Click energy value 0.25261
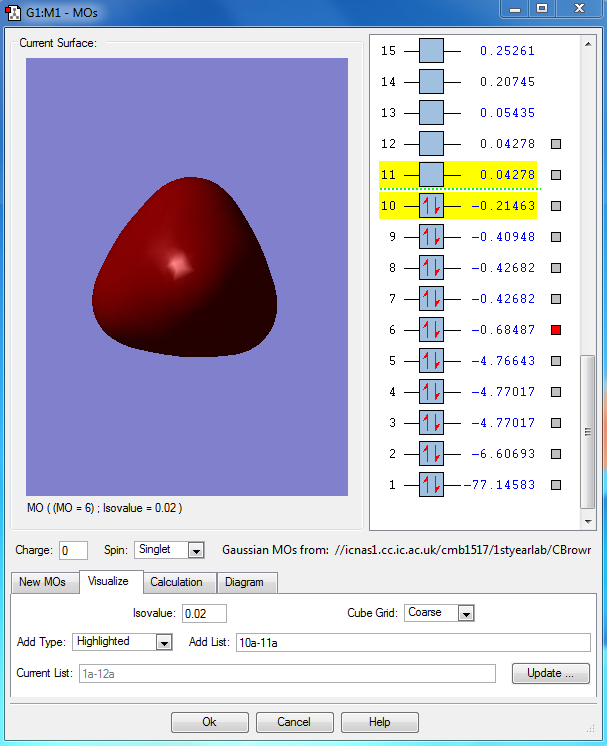607x746 pixels. coord(507,51)
